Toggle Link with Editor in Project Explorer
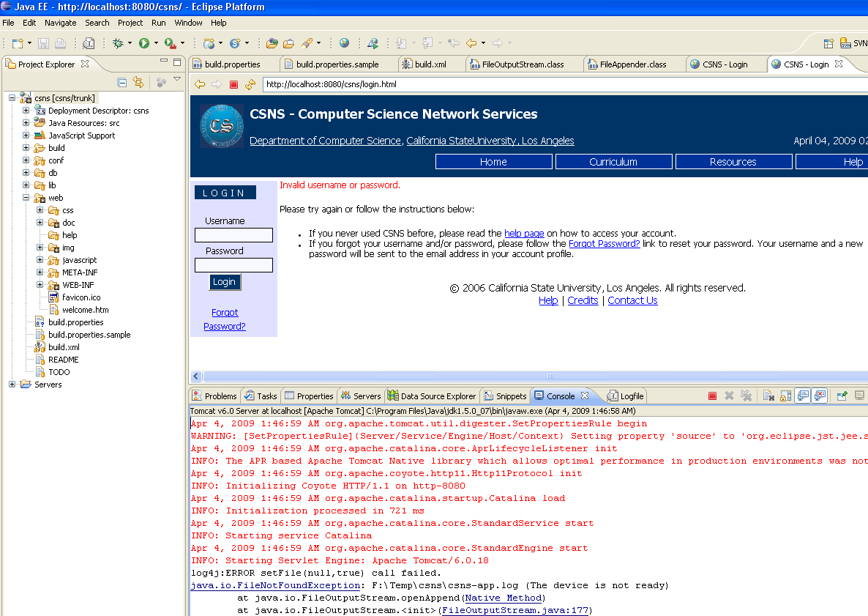This screenshot has height=616, width=868. pos(138,82)
